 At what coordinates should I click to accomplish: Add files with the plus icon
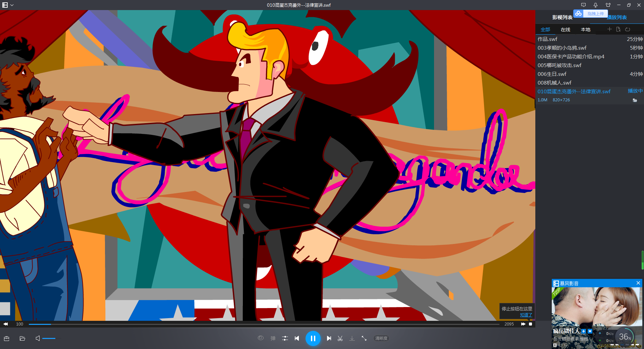point(609,29)
